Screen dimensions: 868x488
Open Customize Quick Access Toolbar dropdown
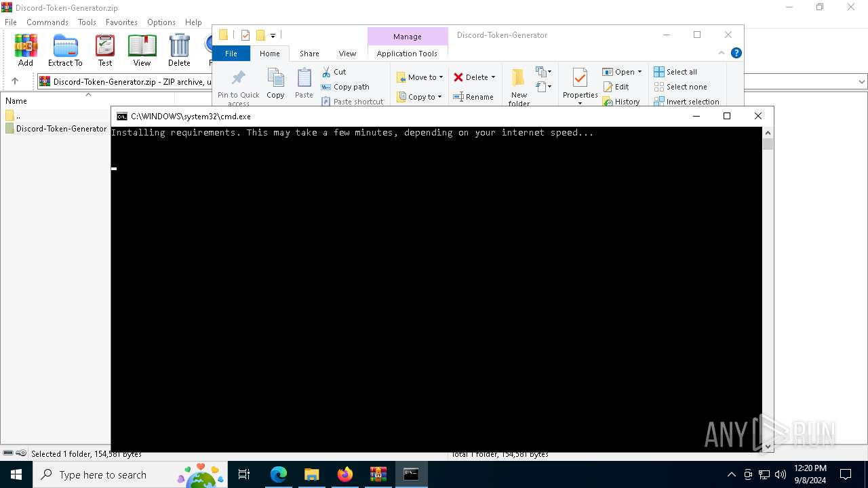273,35
